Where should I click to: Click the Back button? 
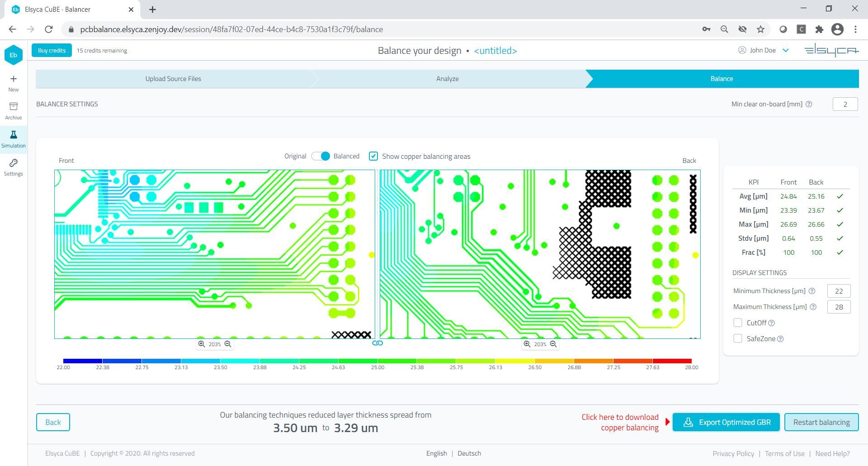click(53, 422)
